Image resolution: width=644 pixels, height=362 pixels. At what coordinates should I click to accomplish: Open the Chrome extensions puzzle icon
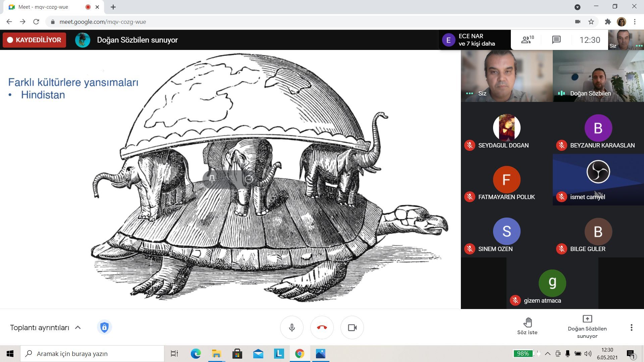(608, 22)
